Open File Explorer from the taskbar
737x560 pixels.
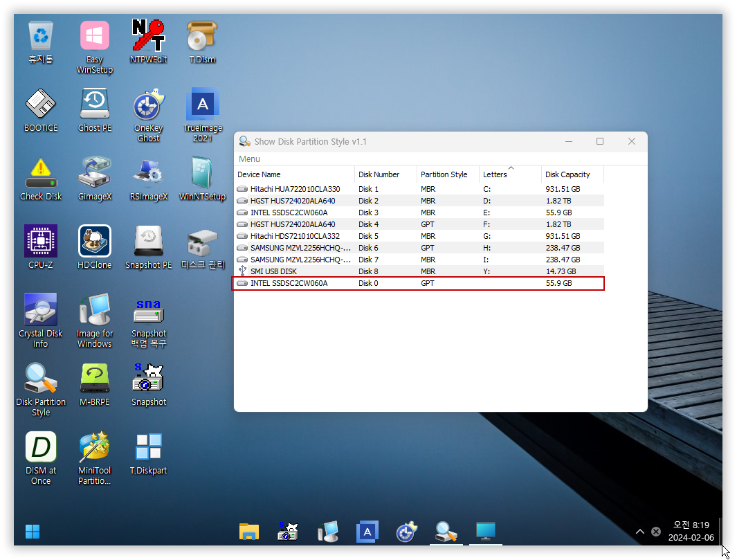(249, 532)
